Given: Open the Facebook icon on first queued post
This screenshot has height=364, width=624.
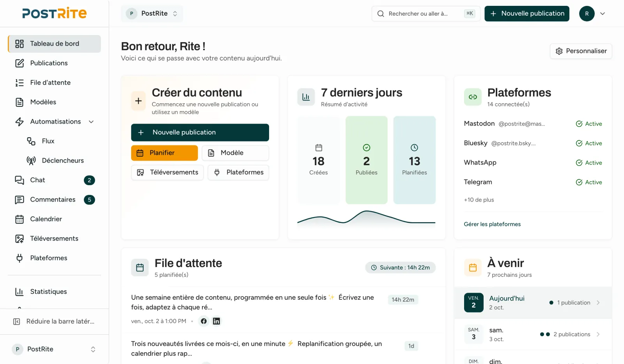Looking at the screenshot, I should [x=204, y=321].
